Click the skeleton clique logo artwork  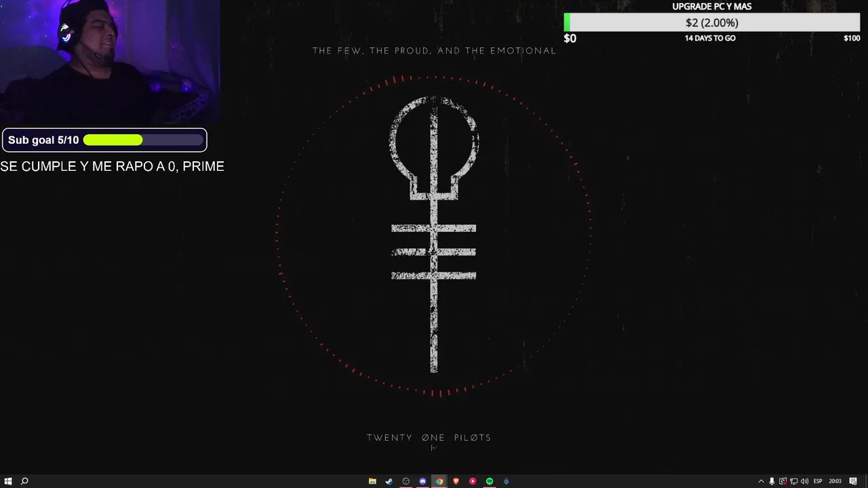(x=434, y=235)
